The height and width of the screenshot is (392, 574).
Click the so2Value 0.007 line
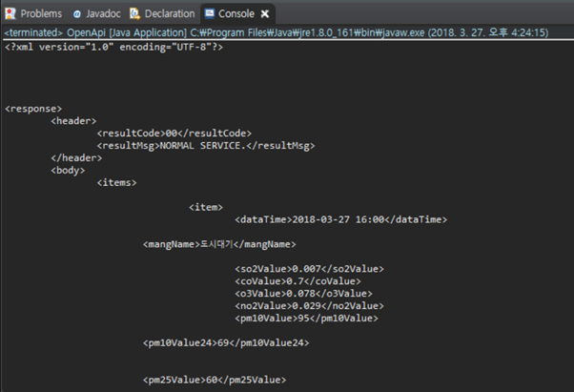[x=309, y=269]
